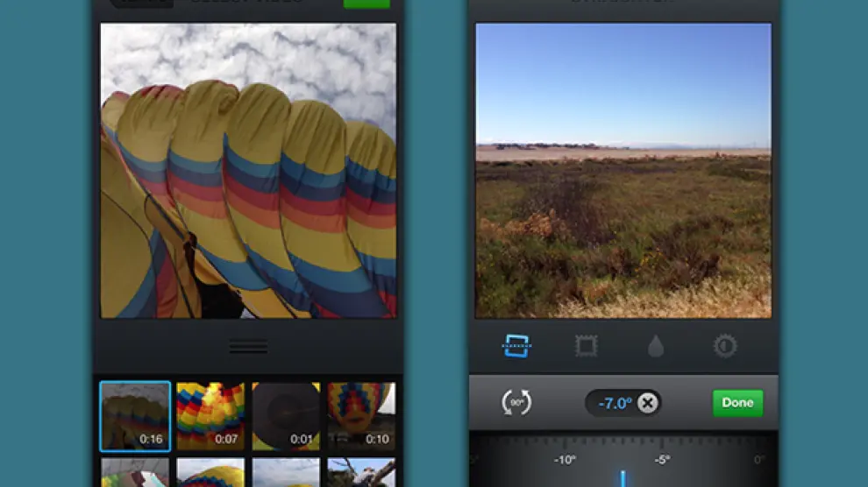Clear the -7.0° angle with the X
The image size is (868, 487).
pyautogui.click(x=647, y=403)
